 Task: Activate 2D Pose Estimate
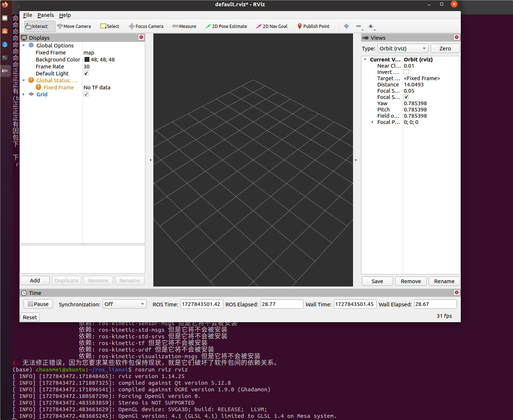click(226, 26)
